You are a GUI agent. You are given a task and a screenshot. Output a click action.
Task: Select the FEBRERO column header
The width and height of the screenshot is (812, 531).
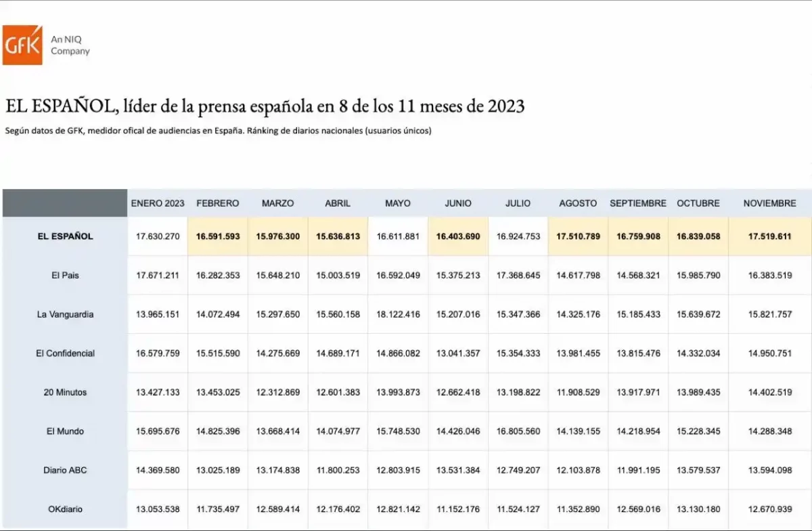218,203
